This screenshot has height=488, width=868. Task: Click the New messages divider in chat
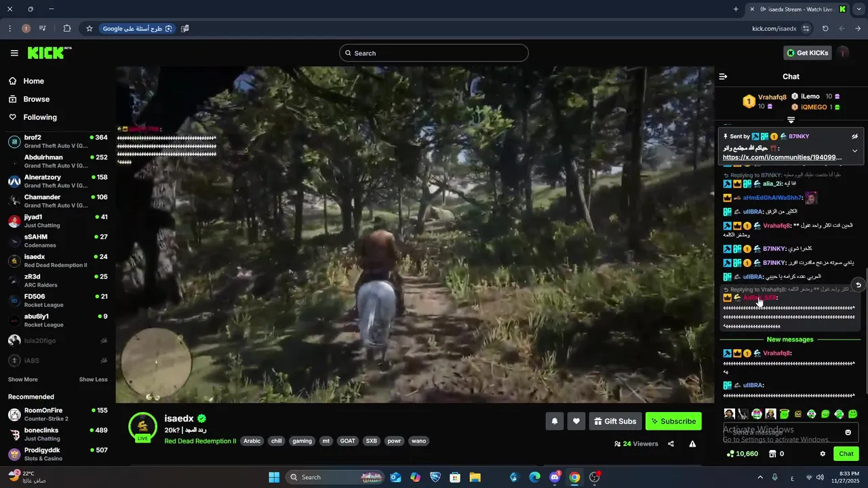pos(790,340)
